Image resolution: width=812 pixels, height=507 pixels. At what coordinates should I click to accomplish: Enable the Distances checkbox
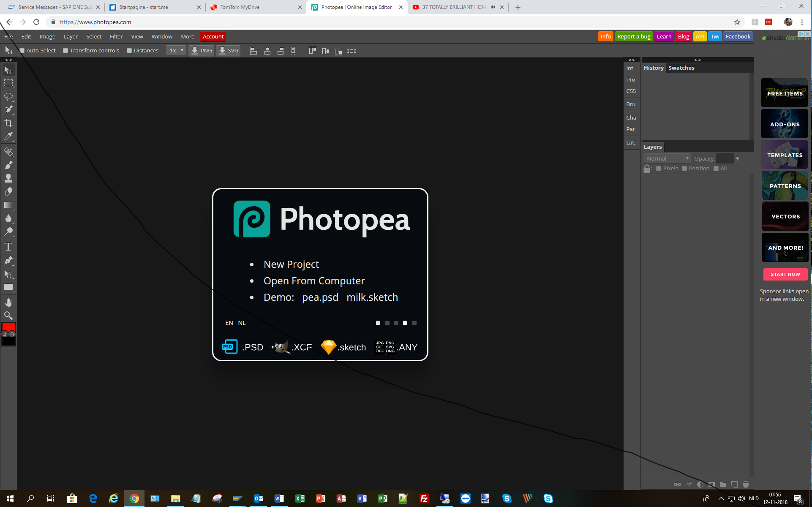coord(129,51)
